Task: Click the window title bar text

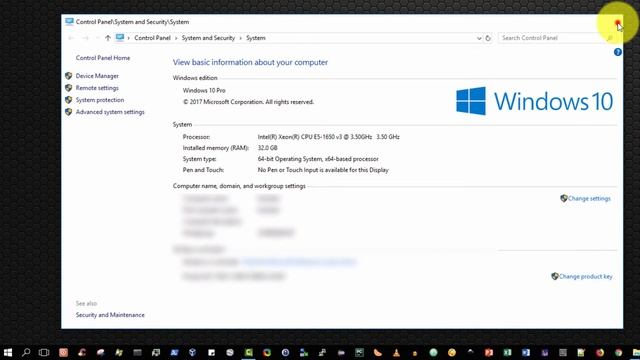Action: (x=132, y=22)
